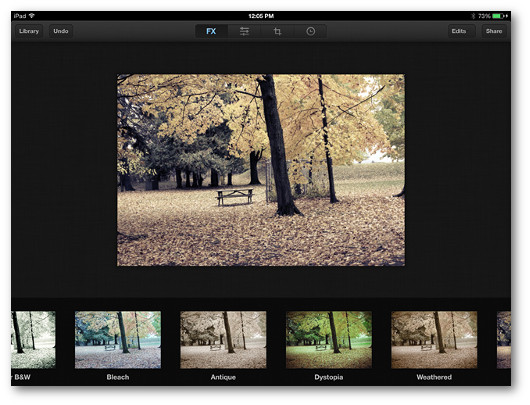
Task: Click the Antique filter label
Action: point(223,377)
